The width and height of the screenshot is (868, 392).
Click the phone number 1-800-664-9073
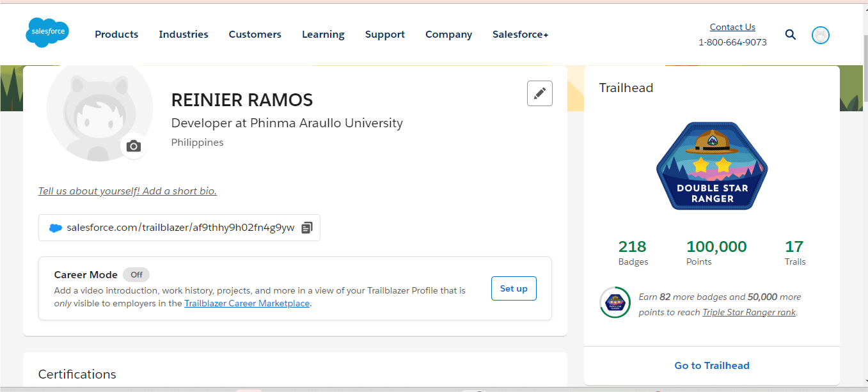732,42
